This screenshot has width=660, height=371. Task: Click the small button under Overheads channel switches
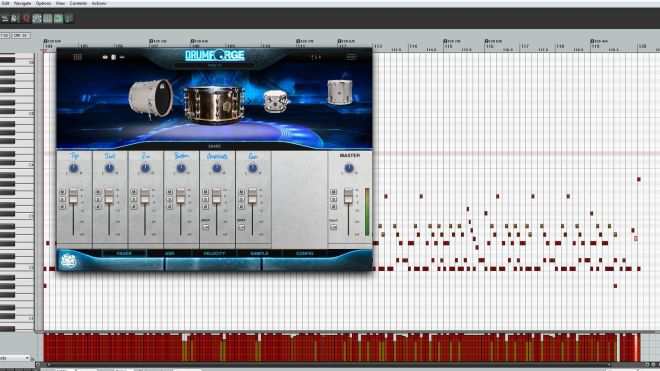tap(205, 227)
